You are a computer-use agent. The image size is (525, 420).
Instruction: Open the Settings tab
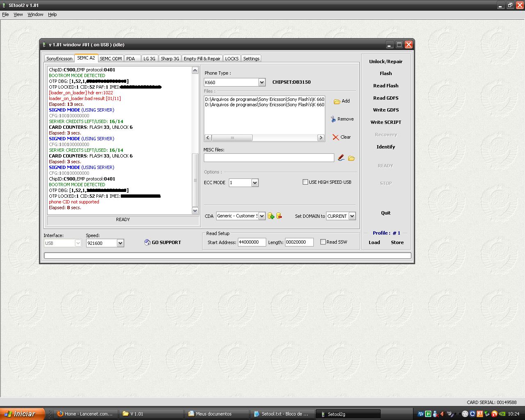coord(251,59)
